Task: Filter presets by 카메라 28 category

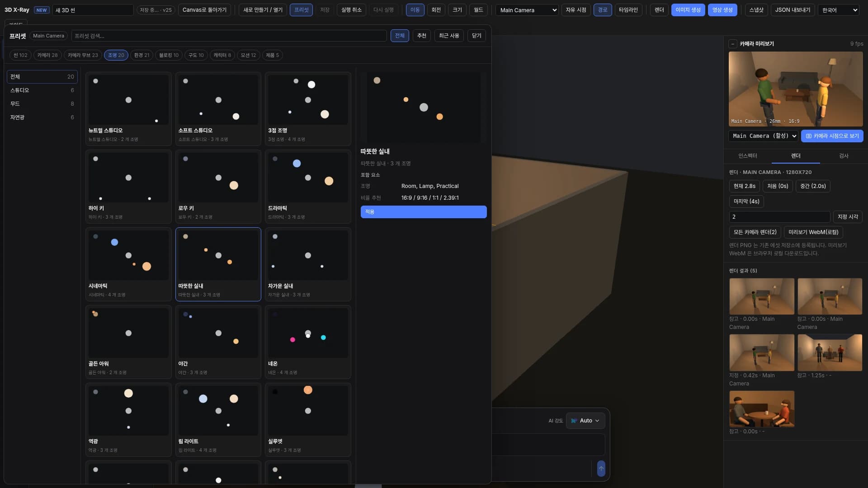Action: [x=47, y=55]
